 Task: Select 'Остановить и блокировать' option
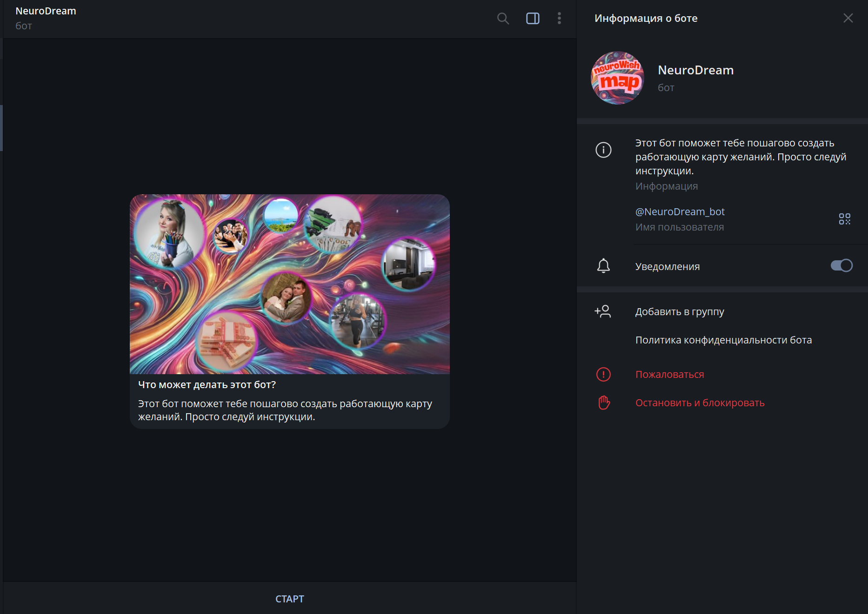pyautogui.click(x=700, y=403)
